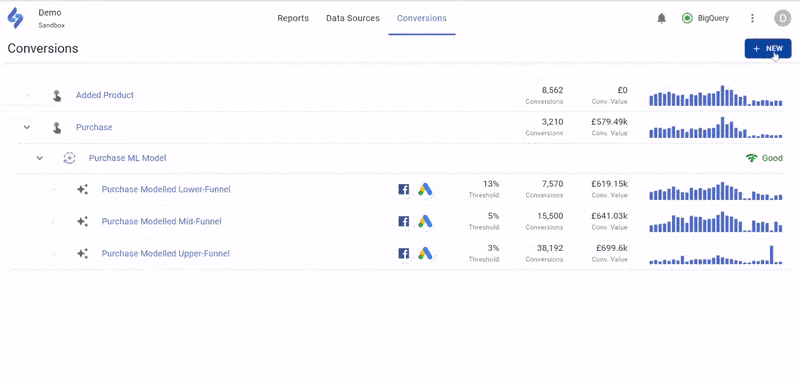The height and width of the screenshot is (383, 800).
Task: Click the £0 conversion value
Action: (622, 90)
